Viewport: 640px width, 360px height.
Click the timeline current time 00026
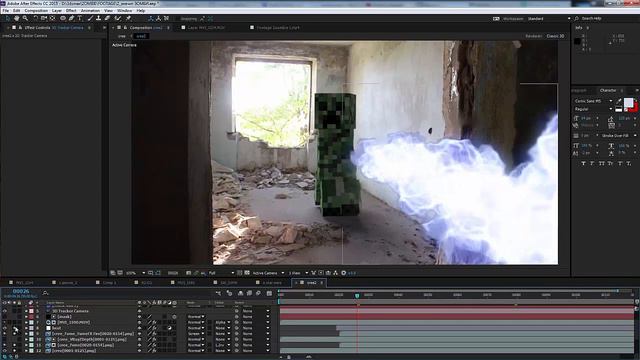click(x=21, y=291)
